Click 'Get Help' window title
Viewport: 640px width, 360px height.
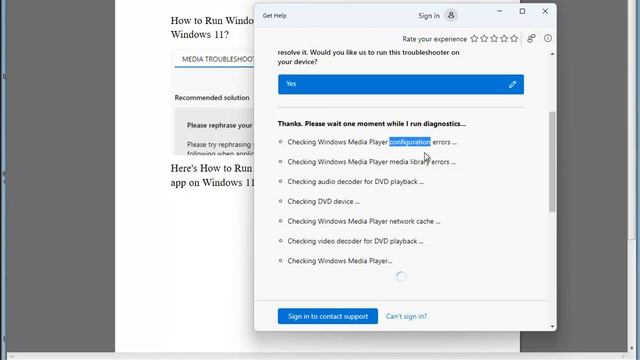click(274, 16)
